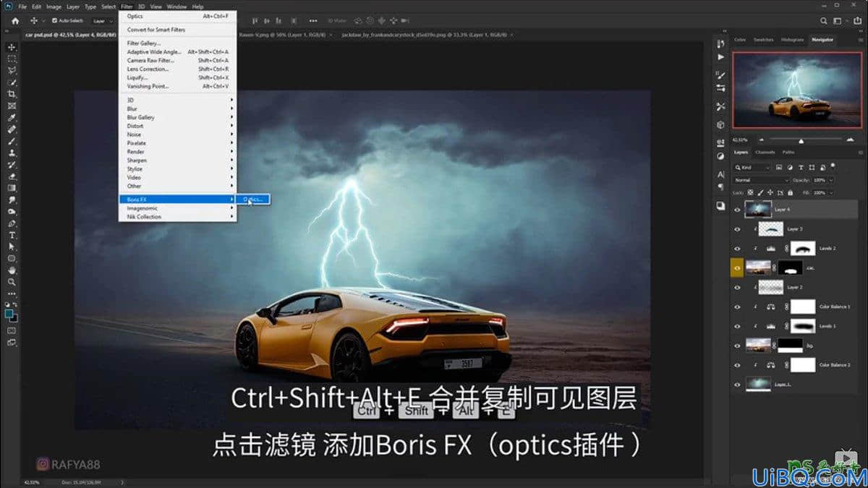
Task: Click the Home icon in options bar
Action: 15,21
